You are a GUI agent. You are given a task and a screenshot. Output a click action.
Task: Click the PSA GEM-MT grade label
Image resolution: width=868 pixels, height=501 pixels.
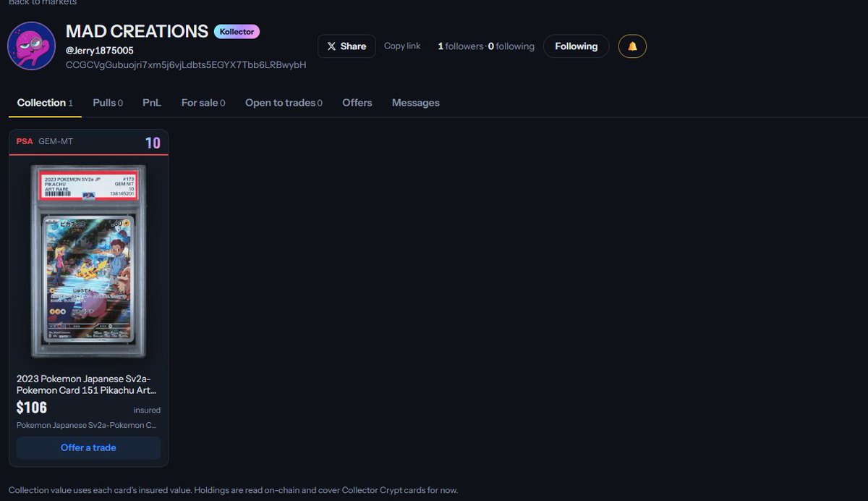coord(45,141)
